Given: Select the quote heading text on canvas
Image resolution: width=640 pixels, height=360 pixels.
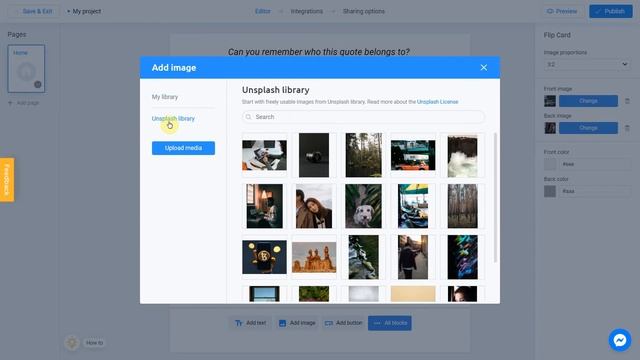Looking at the screenshot, I should [x=318, y=52].
